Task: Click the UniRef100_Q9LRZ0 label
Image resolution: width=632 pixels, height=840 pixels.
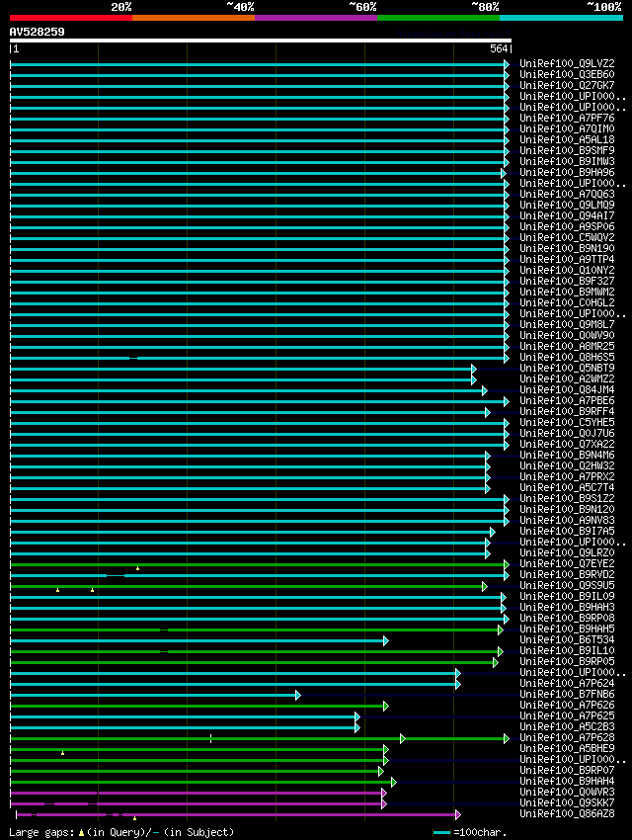Action: pos(567,552)
